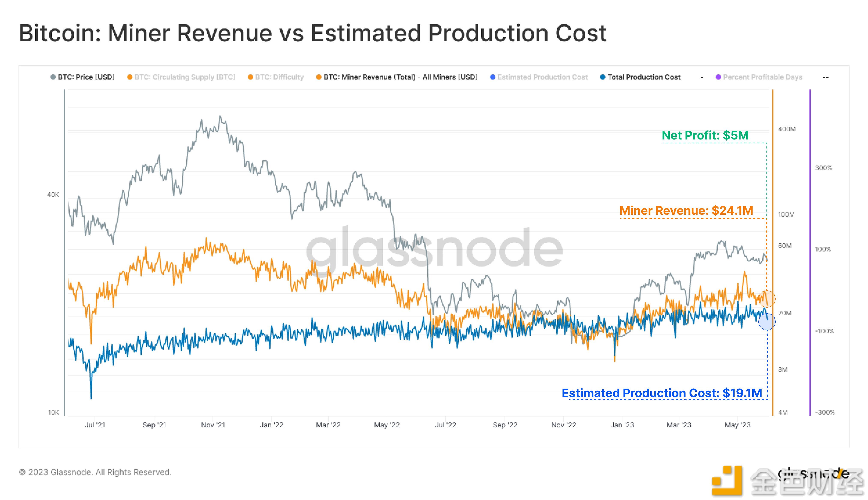Click the -100% percent axis label
The height and width of the screenshot is (500, 868).
[824, 331]
